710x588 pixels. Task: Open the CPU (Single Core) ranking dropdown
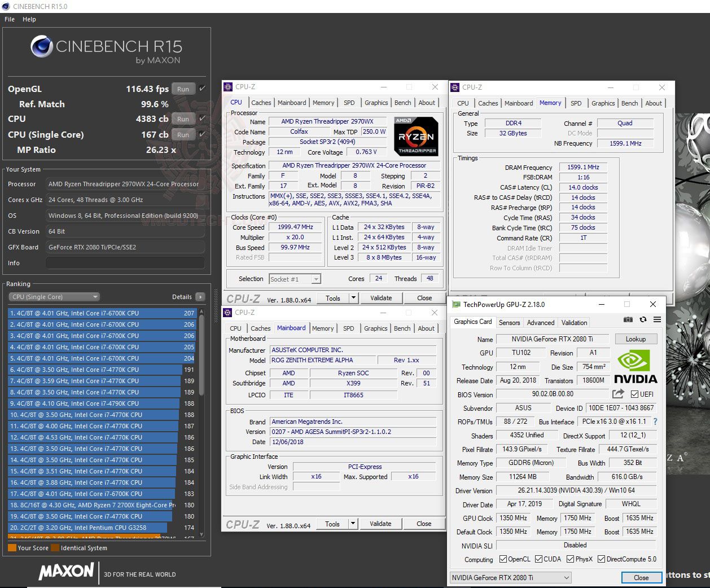[54, 297]
